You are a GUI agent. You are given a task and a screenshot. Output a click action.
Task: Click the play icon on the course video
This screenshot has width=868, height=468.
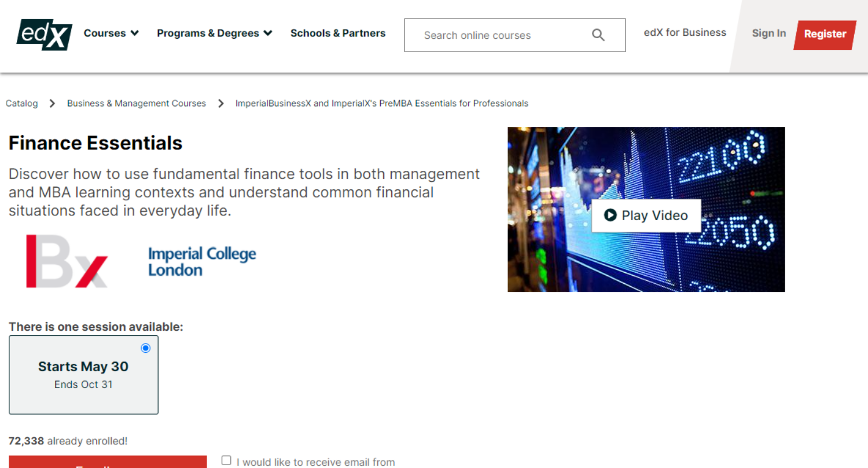[x=610, y=215]
